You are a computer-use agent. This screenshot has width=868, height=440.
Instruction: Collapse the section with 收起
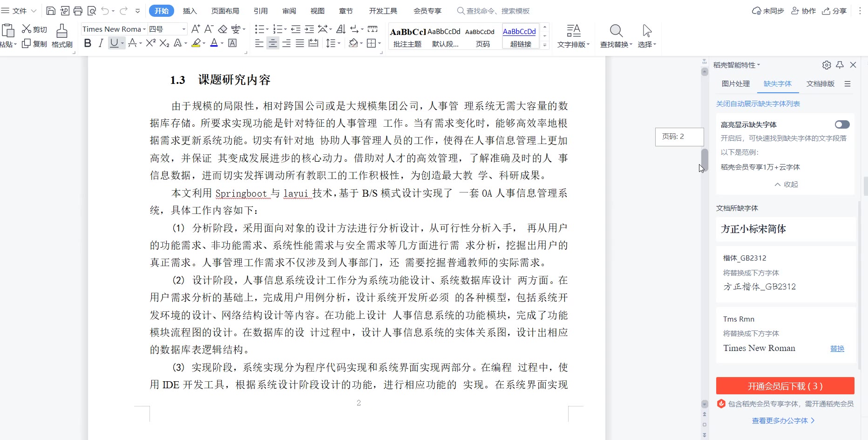click(786, 185)
